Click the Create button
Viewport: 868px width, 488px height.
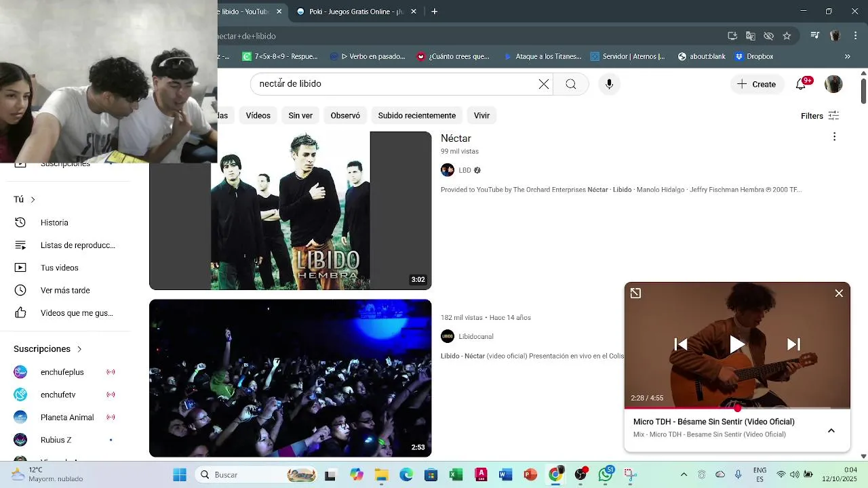[x=757, y=84]
